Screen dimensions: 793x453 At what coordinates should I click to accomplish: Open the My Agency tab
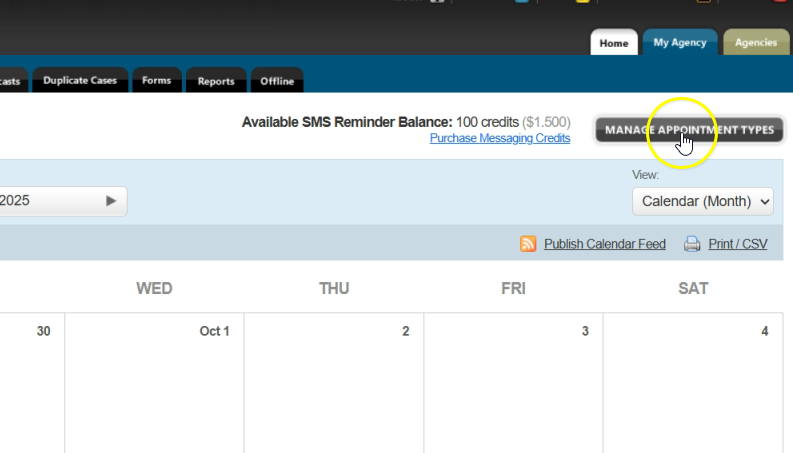coord(680,43)
